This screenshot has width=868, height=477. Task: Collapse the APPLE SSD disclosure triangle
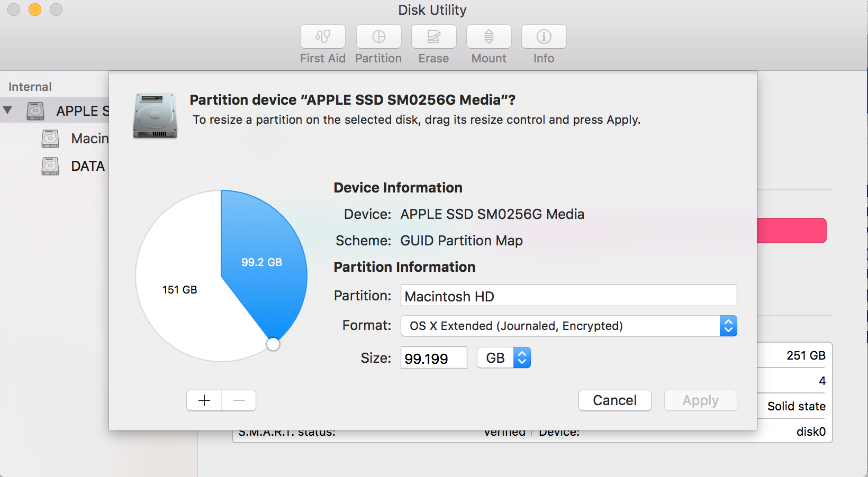point(7,111)
